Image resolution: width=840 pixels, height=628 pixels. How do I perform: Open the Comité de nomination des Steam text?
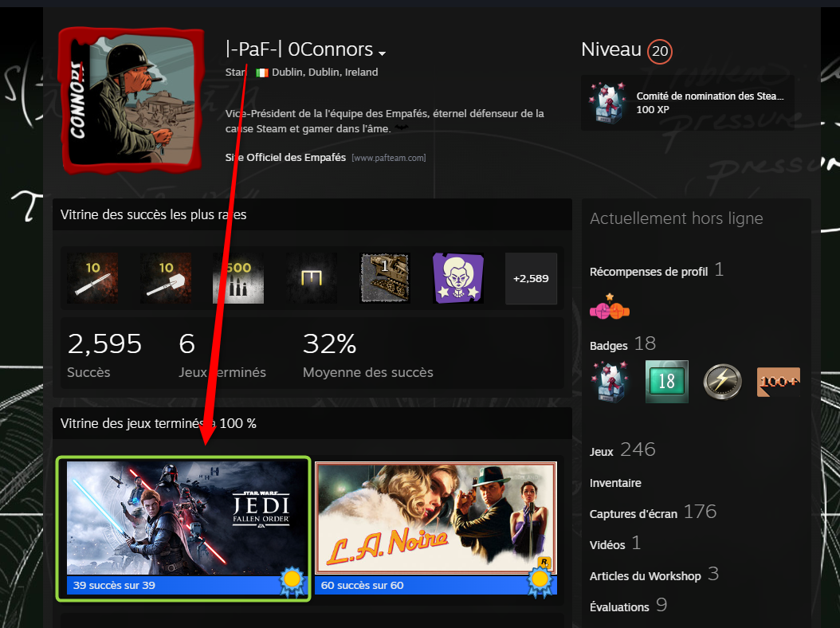pos(710,96)
